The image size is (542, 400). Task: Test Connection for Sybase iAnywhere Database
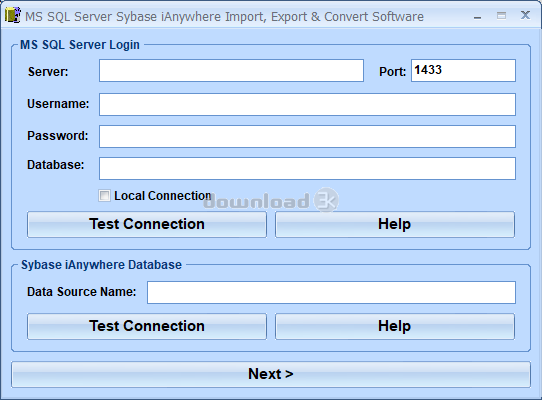pyautogui.click(x=147, y=326)
